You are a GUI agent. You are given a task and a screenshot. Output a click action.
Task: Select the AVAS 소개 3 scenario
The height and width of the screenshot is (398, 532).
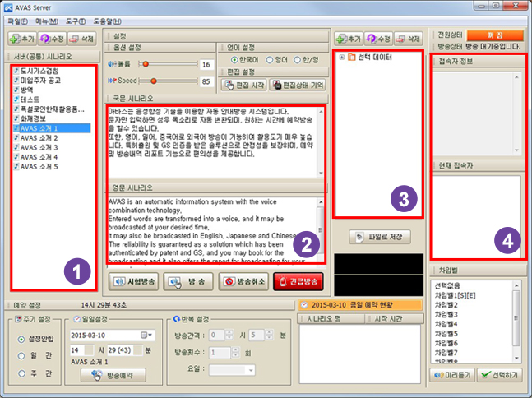(39, 147)
